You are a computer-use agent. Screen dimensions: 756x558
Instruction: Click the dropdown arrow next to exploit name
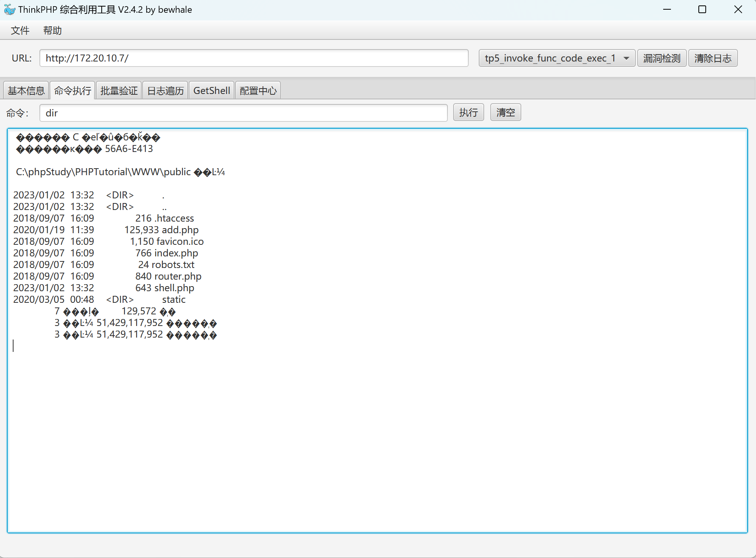pos(626,58)
